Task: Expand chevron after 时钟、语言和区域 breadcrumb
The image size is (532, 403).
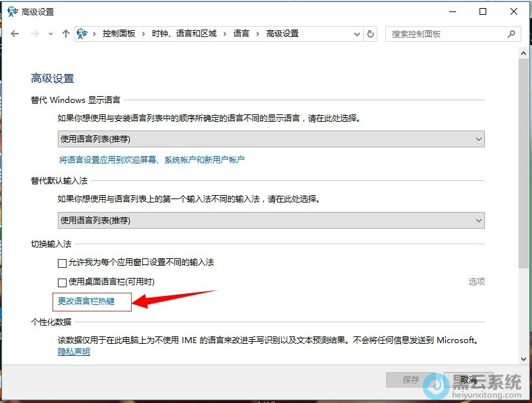Action: click(x=225, y=34)
